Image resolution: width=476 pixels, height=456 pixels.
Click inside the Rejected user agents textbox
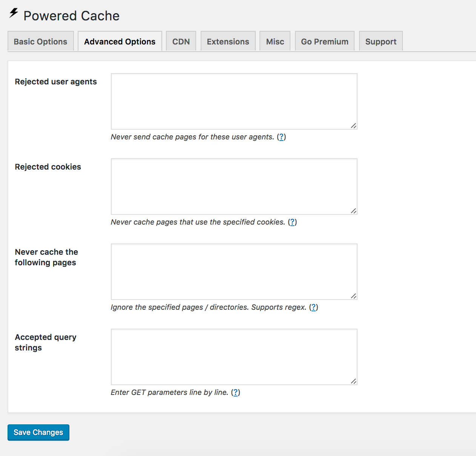point(234,101)
